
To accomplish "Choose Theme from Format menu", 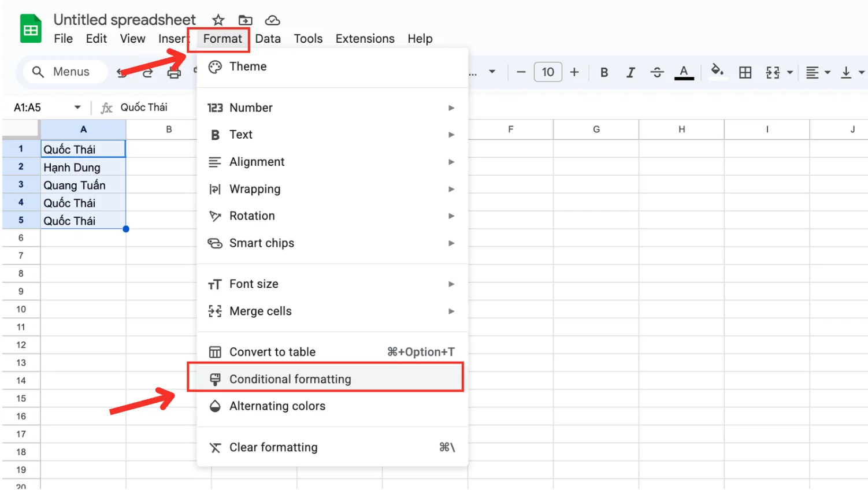I will click(x=332, y=66).
